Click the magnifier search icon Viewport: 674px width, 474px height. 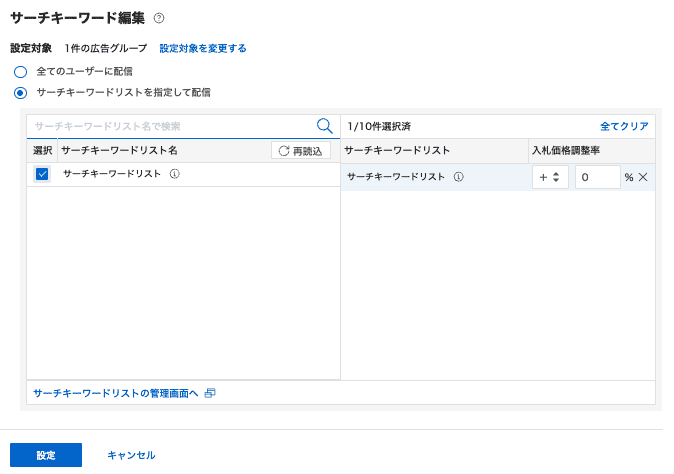pyautogui.click(x=325, y=126)
